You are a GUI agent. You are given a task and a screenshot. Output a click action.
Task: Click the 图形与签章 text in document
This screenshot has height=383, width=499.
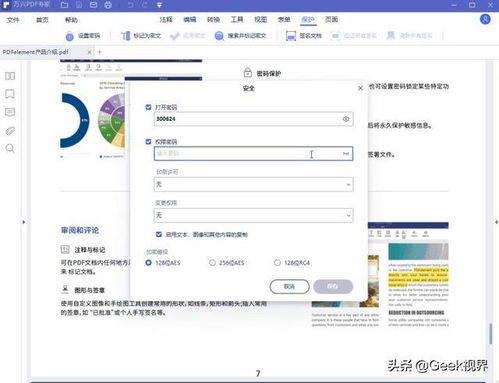[x=89, y=290]
